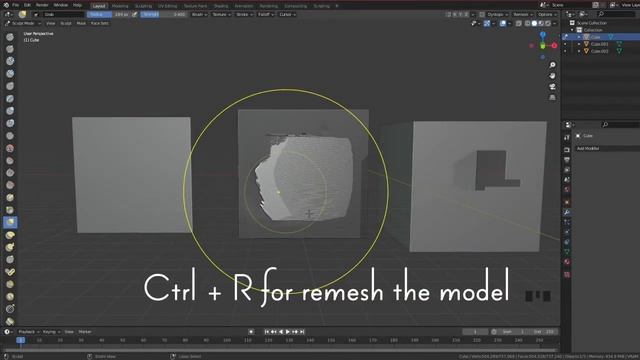The image size is (640, 360).
Task: Toggle viewport overlays
Action: pos(503,24)
